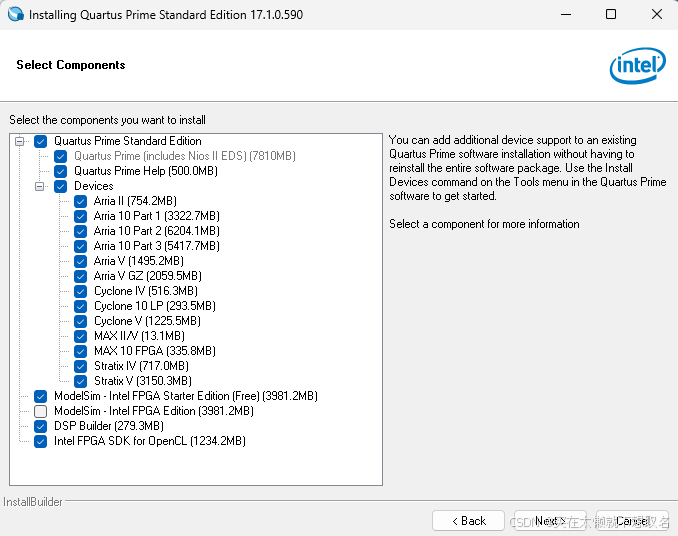This screenshot has height=536, width=678.
Task: Select the 'Arria 10 Part 2 (6204.1MB)' label
Action: pos(157,231)
